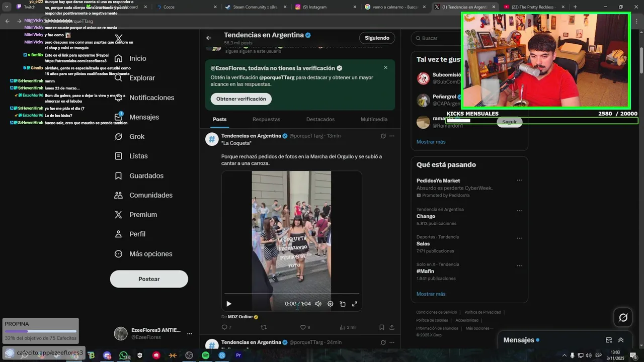644x362 pixels.
Task: Switch to the Posts tab
Action: click(219, 120)
